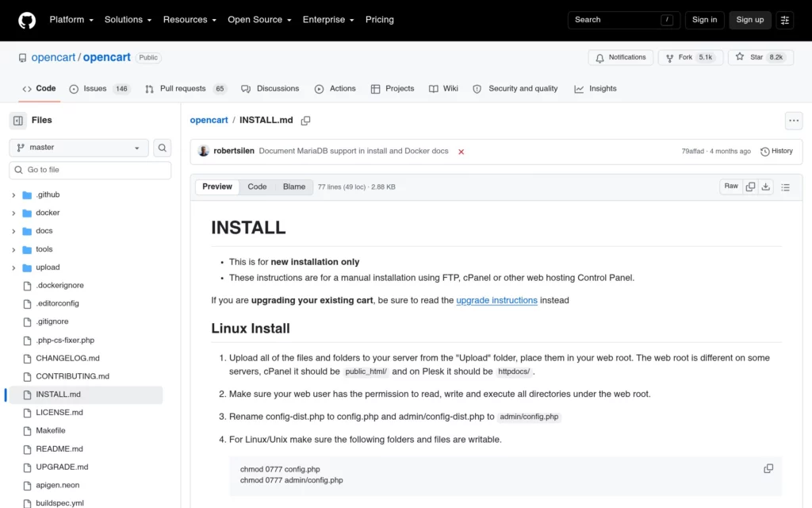Switch to the Code tab

tap(39, 89)
